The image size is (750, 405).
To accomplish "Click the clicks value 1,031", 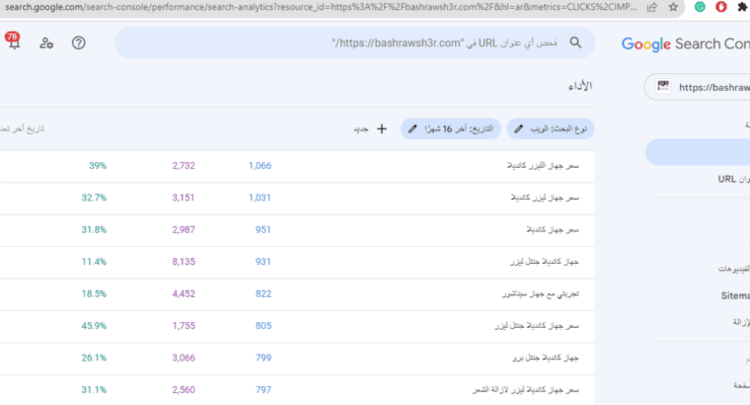I will 260,197.
